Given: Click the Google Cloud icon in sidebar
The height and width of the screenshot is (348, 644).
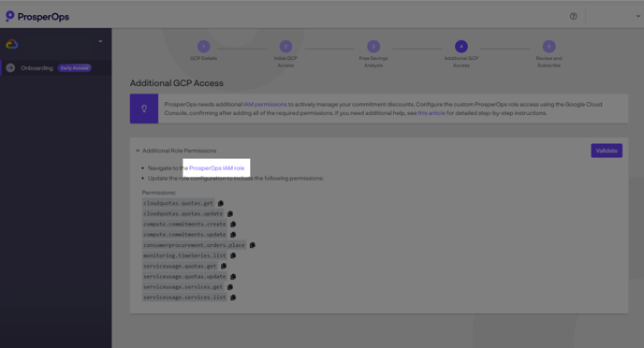Looking at the screenshot, I should pyautogui.click(x=12, y=44).
